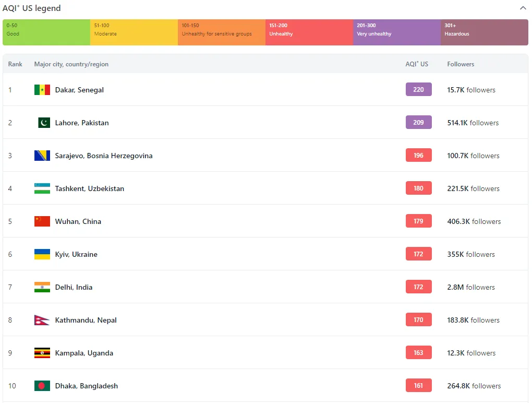Open the Dakar, Senegal city link
532x403 pixels.
[x=79, y=90]
